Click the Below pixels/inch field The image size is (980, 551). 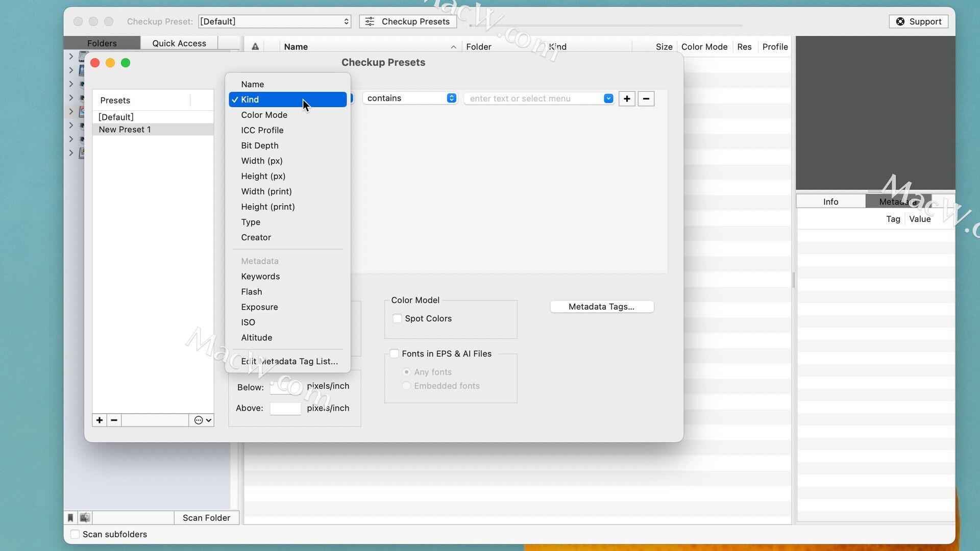pyautogui.click(x=285, y=387)
